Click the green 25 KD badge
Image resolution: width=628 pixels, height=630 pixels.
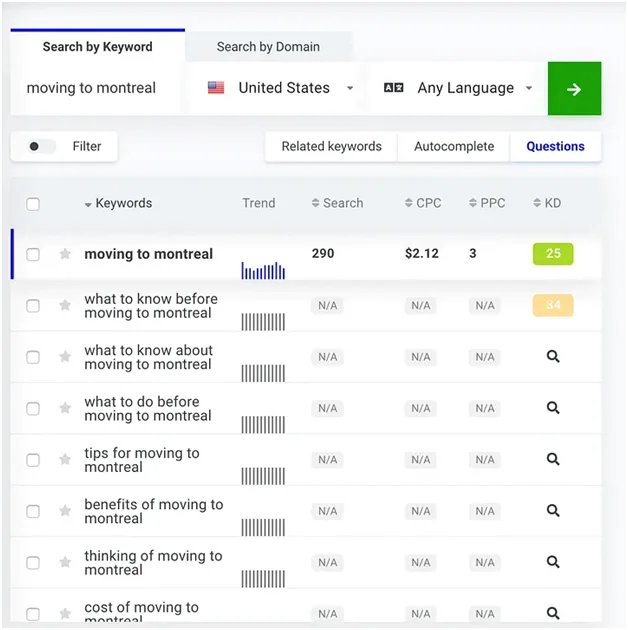coord(553,254)
